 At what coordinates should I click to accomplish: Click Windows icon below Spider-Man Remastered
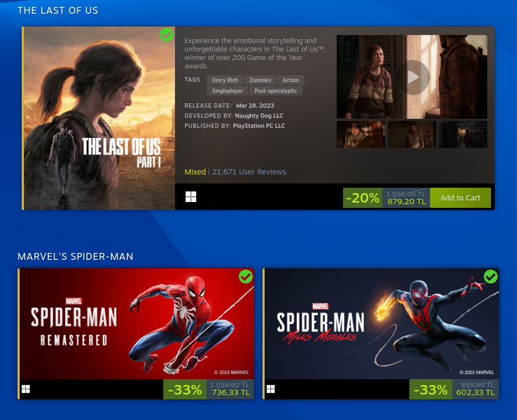coord(26,389)
